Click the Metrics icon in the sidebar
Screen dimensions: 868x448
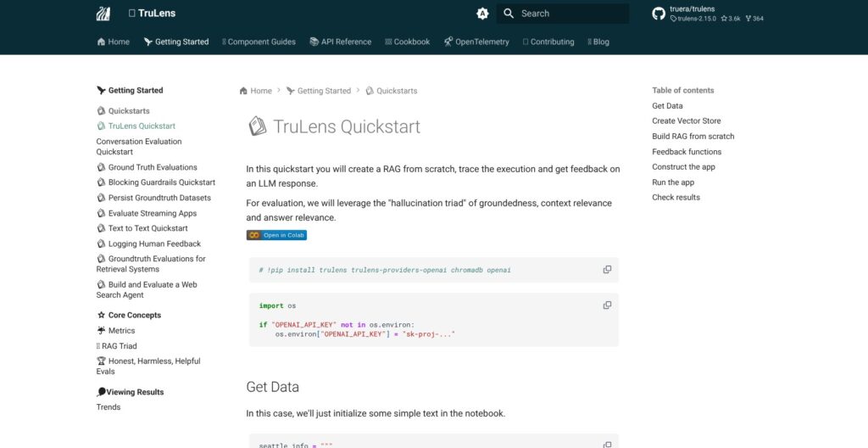coord(101,330)
